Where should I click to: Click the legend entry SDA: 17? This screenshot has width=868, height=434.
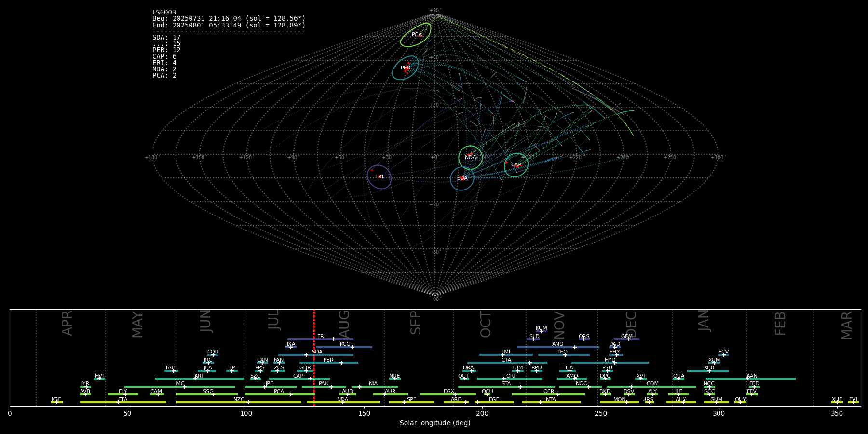coord(166,38)
